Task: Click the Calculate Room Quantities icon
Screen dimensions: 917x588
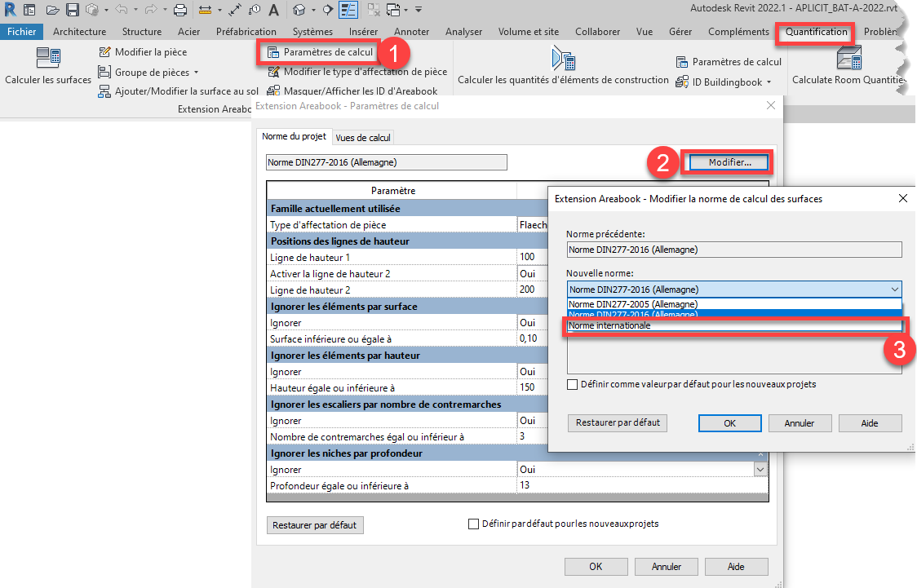Action: [849, 60]
